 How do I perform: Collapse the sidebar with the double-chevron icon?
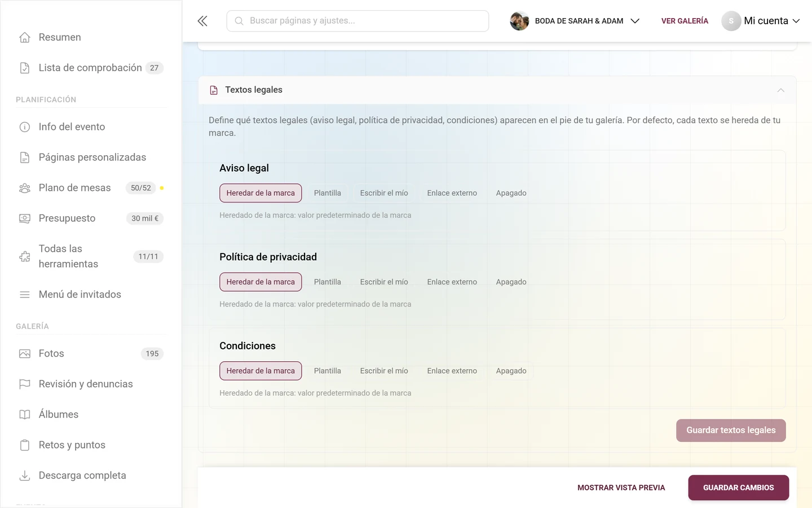[x=202, y=21]
